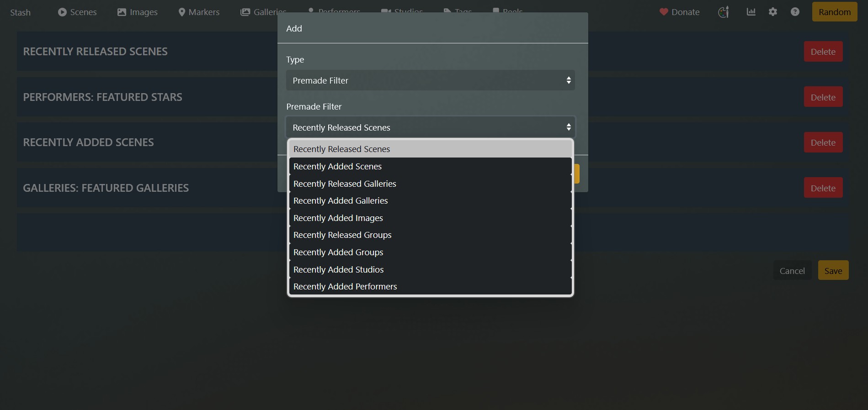
Task: Collapse the Premade Filter select box
Action: [430, 127]
